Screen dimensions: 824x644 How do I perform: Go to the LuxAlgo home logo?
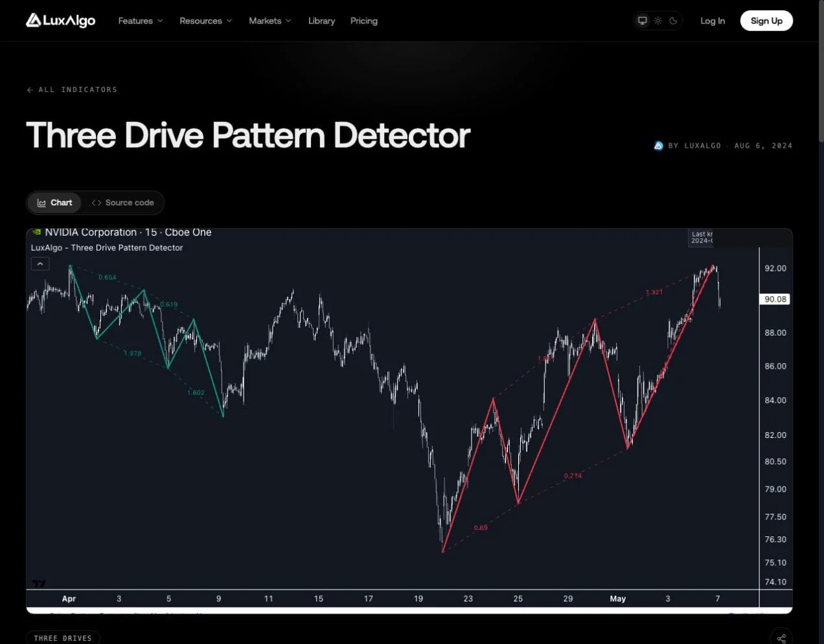tap(60, 21)
